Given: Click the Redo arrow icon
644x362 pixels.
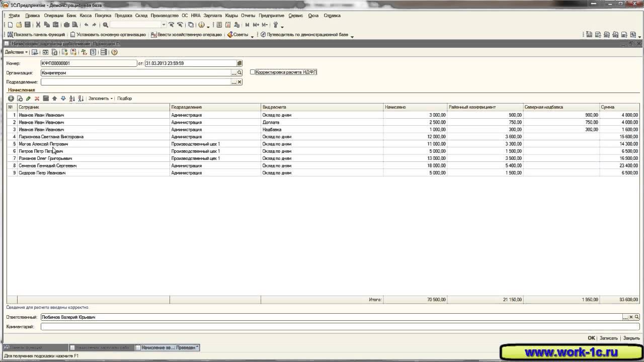Looking at the screenshot, I should (x=94, y=25).
